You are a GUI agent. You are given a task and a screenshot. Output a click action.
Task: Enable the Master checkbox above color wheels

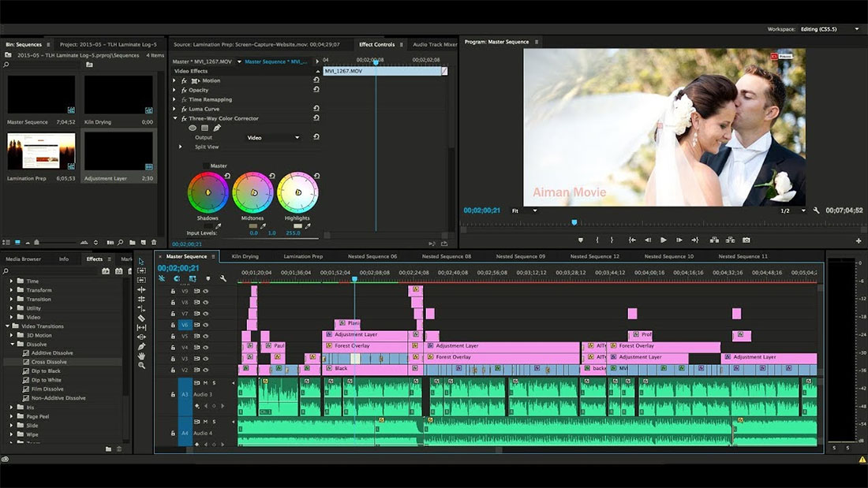point(207,166)
